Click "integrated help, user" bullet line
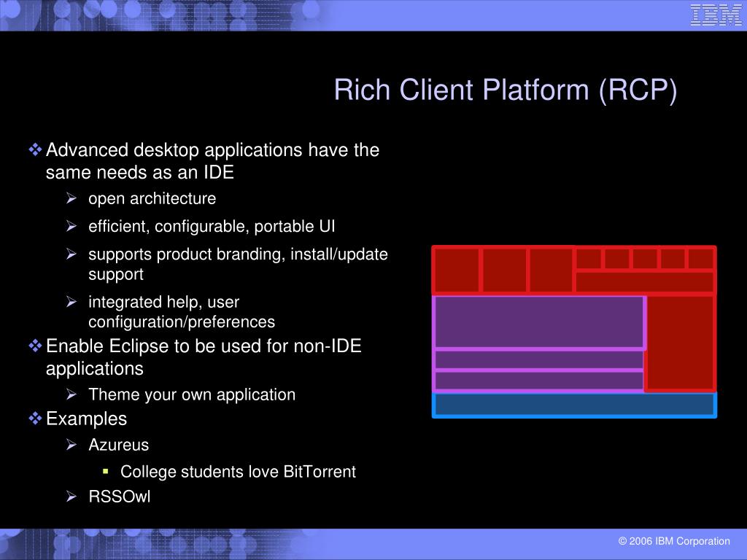This screenshot has height=560, width=747. tap(163, 302)
